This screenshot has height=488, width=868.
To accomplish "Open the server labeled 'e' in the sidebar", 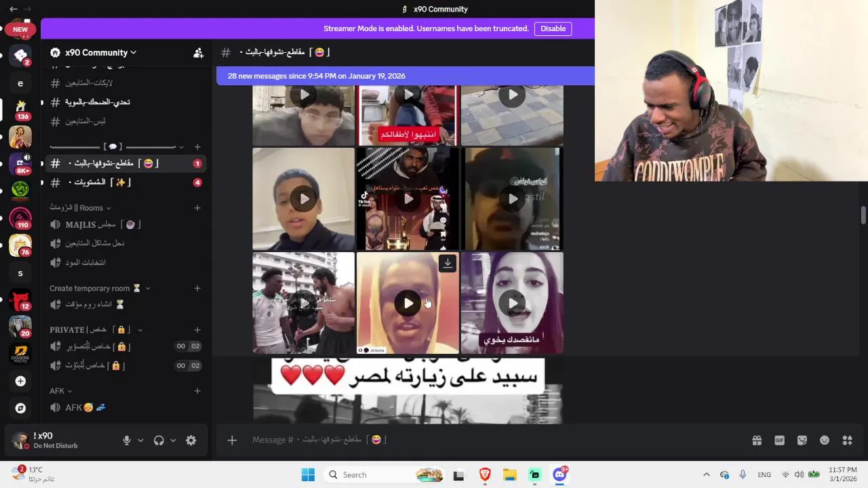I will coord(20,83).
